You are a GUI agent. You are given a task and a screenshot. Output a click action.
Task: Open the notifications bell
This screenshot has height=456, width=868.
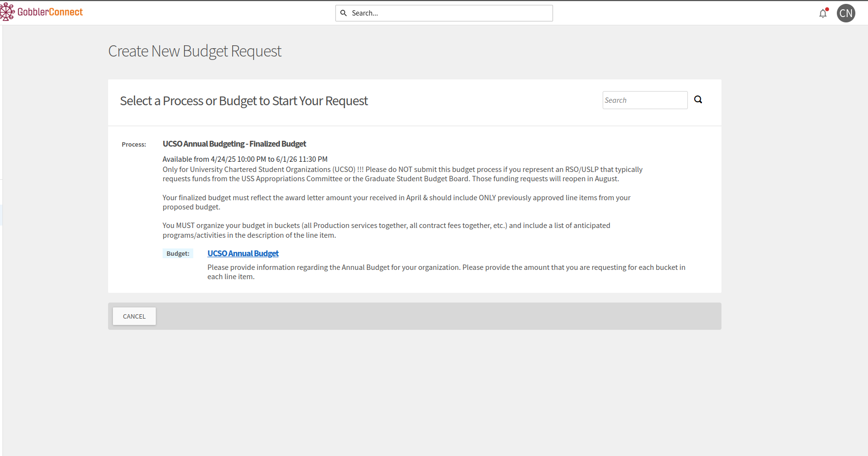823,13
